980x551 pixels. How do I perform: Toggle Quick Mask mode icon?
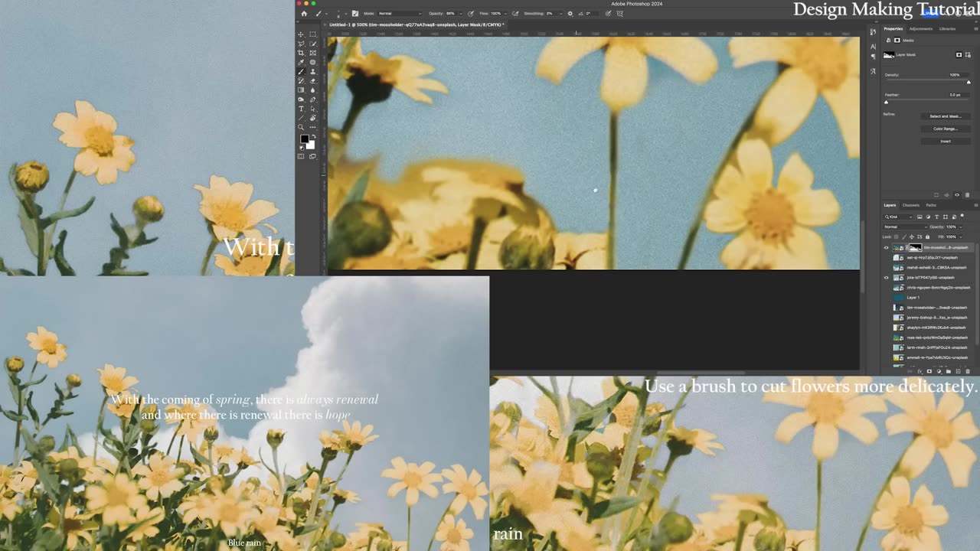coord(301,157)
